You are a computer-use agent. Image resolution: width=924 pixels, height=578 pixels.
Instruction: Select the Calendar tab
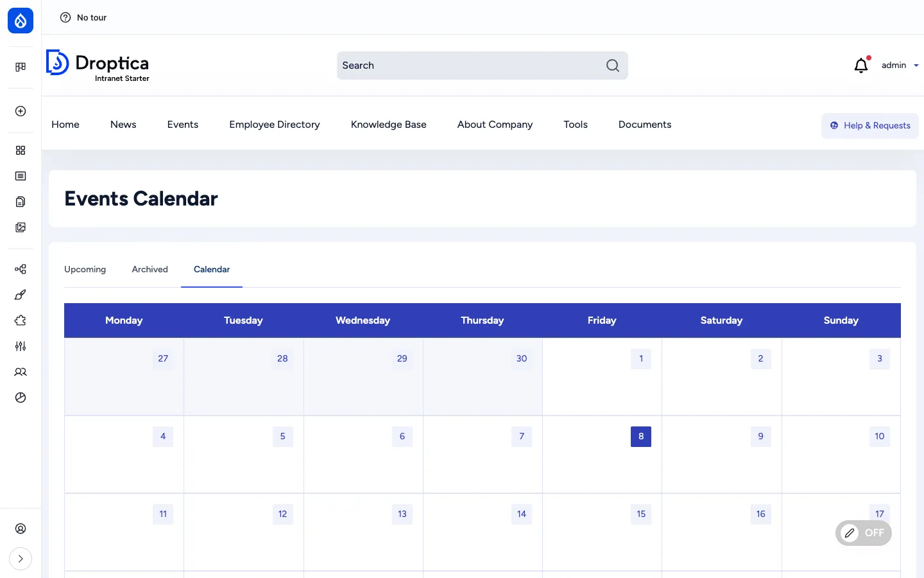[x=212, y=269]
